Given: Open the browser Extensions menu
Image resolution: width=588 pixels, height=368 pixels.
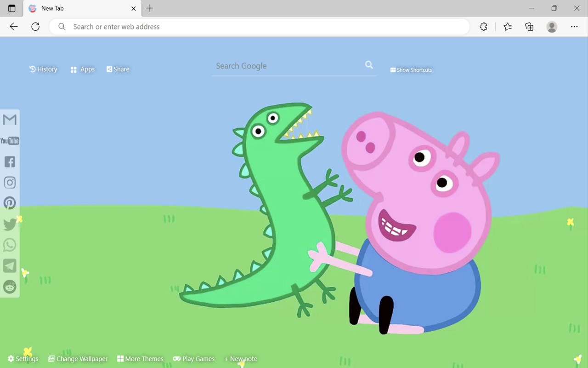Looking at the screenshot, I should coord(483,27).
